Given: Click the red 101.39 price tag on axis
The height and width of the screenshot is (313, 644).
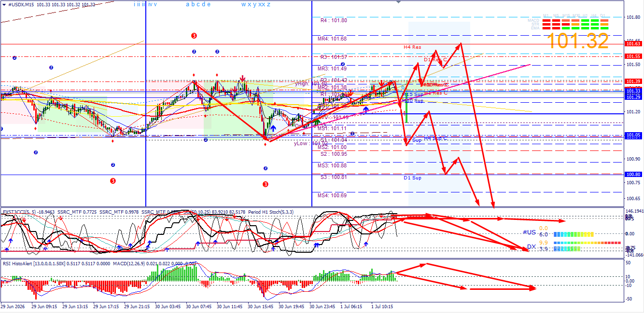Looking at the screenshot, I should click(633, 81).
